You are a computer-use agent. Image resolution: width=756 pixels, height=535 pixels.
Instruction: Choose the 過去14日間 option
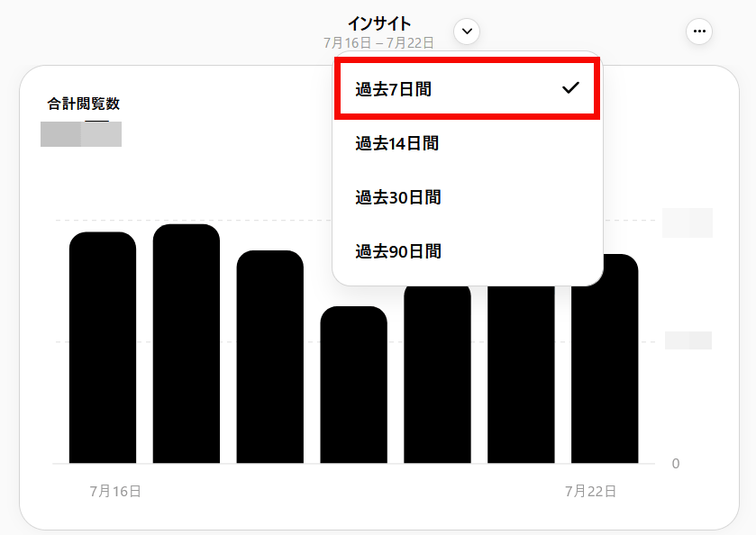[467, 143]
